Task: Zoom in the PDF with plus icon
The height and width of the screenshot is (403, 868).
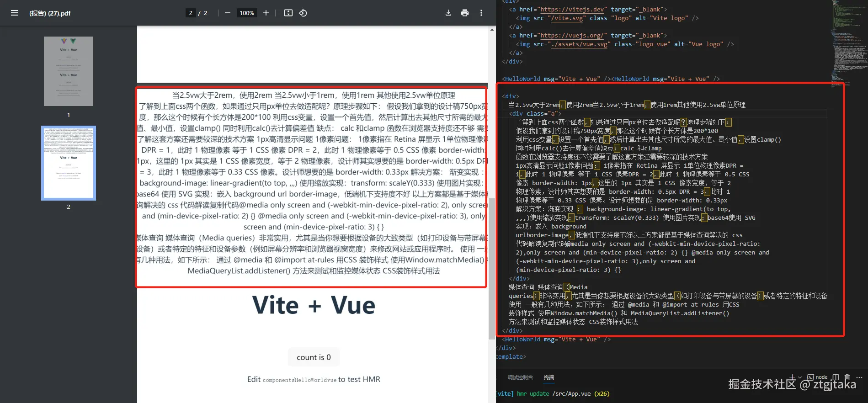Action: click(x=266, y=13)
